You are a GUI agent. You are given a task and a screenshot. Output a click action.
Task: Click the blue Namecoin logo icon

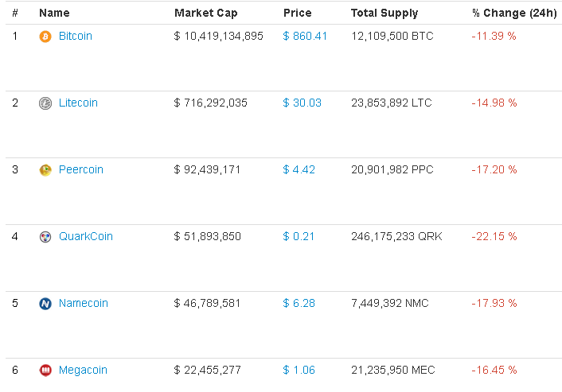click(x=45, y=304)
